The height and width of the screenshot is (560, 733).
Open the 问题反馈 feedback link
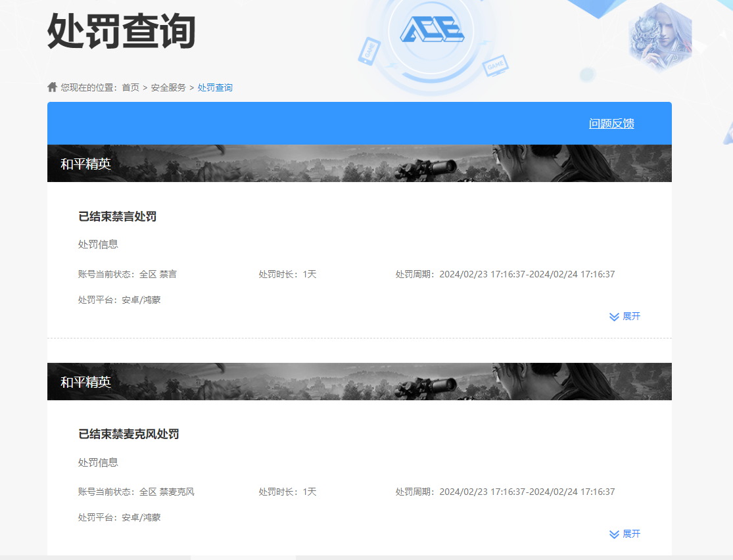tap(611, 124)
